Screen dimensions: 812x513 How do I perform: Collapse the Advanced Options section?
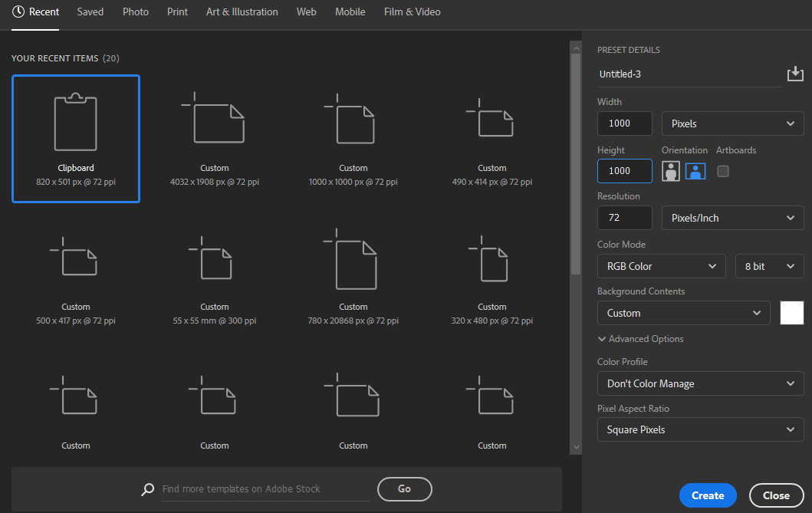point(640,339)
